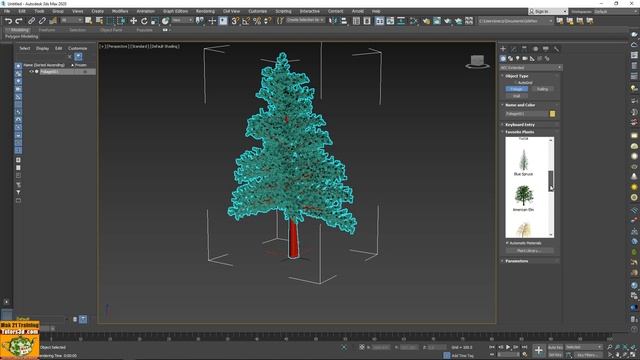Open the Sign In dropdown
The image size is (640, 360).
click(548, 11)
